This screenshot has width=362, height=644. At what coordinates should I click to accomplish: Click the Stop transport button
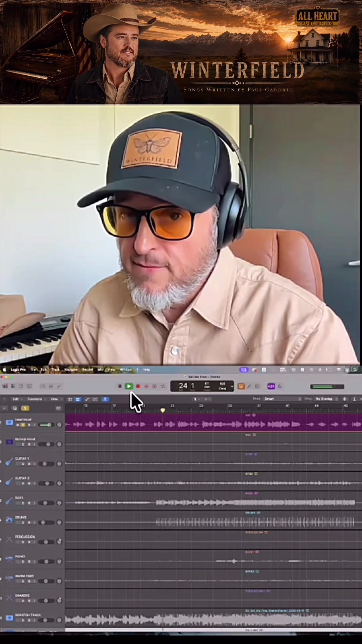point(120,386)
